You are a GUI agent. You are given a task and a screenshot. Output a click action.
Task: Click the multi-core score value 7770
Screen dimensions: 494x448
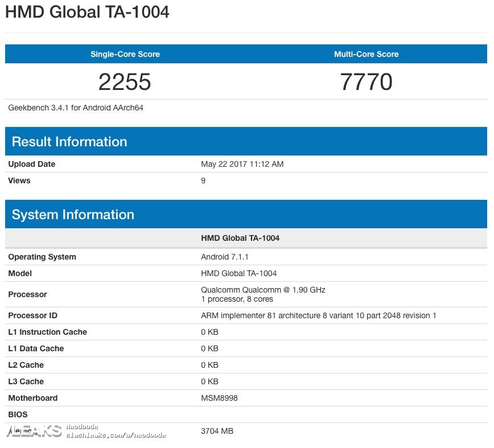pyautogui.click(x=366, y=82)
